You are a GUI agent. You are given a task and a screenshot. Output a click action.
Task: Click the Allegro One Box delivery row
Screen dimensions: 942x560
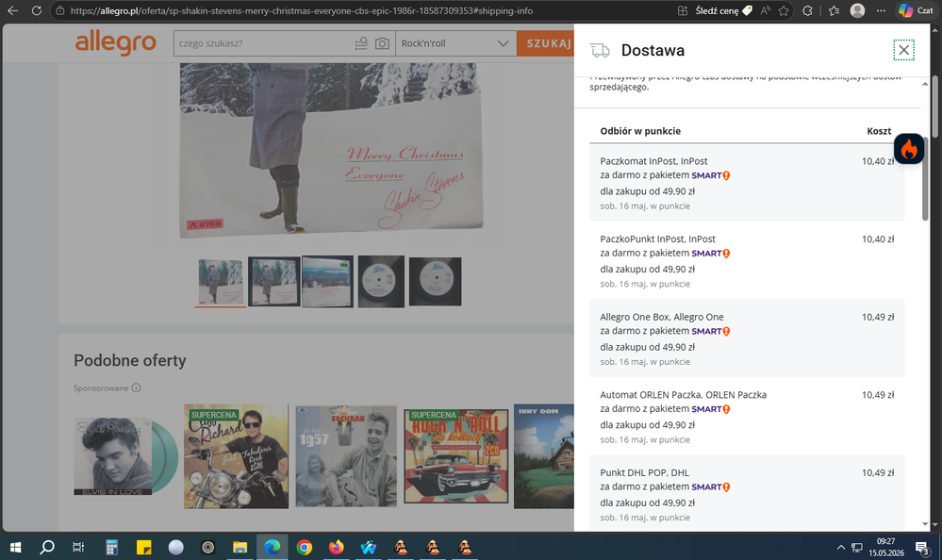[x=747, y=338]
